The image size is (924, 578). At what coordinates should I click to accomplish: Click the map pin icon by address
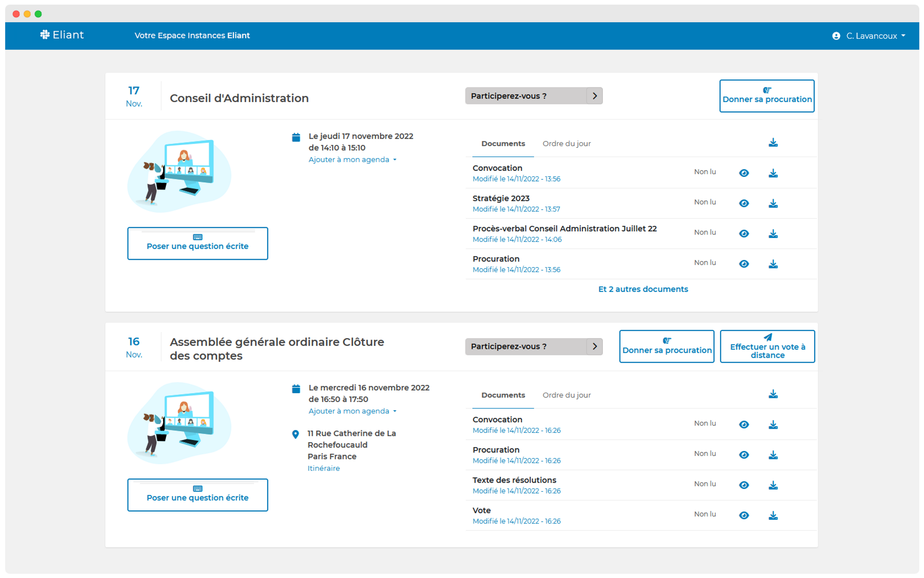(296, 434)
